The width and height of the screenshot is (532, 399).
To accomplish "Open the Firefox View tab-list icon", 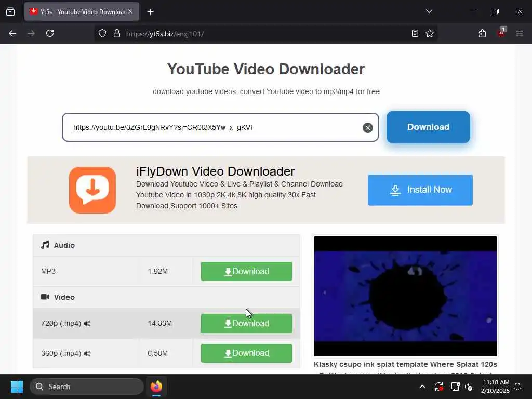I will pyautogui.click(x=10, y=11).
